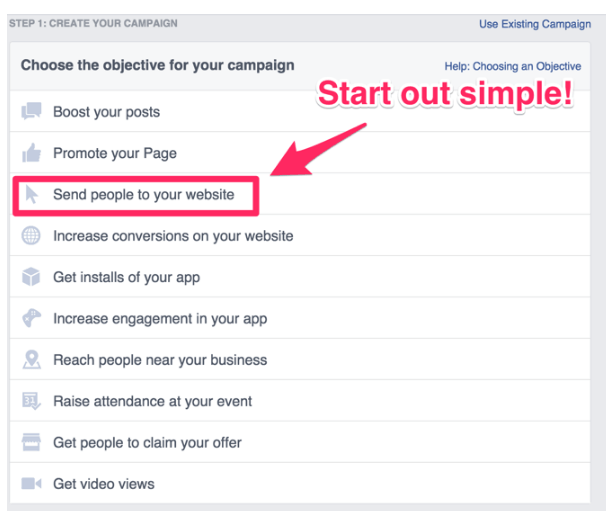The image size is (606, 511).
Task: Click the thumbs-up icon for Promote your Page
Action: (x=31, y=153)
